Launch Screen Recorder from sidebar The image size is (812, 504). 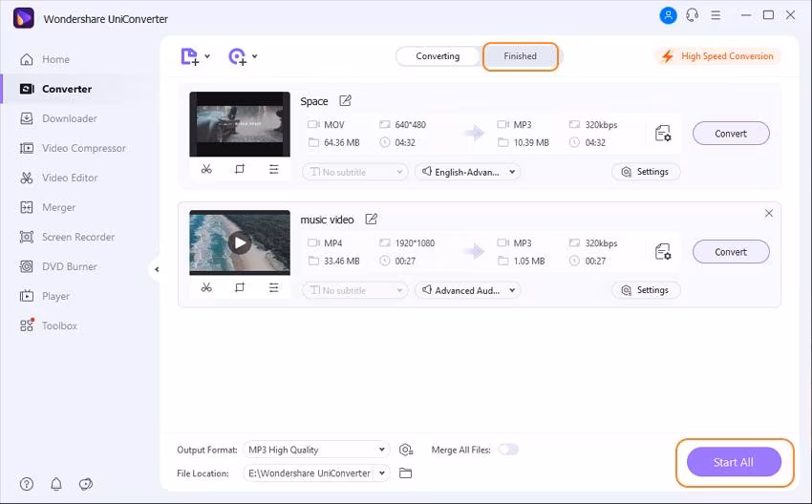coord(67,237)
